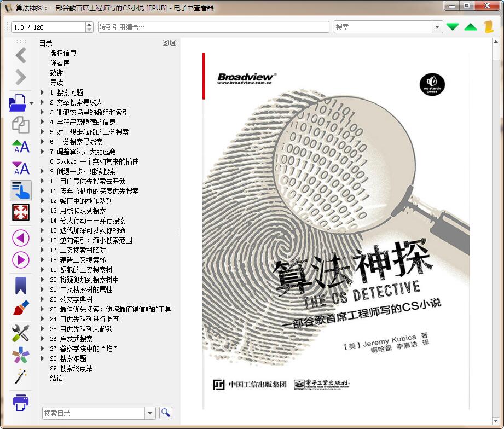Image resolution: width=504 pixels, height=429 pixels.
Task: Select 12 餐厅中的栈和队列
Action: (81, 201)
